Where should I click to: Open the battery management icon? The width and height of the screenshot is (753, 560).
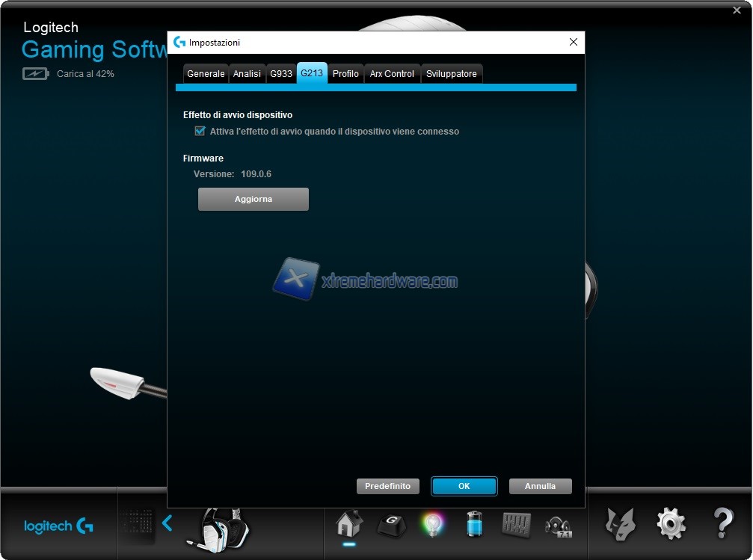pyautogui.click(x=474, y=524)
